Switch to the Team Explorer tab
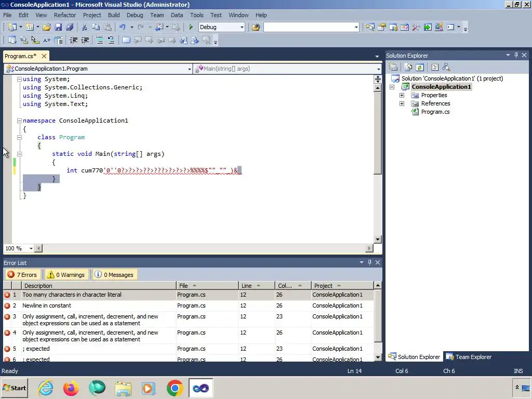The height and width of the screenshot is (399, 532). point(469,356)
